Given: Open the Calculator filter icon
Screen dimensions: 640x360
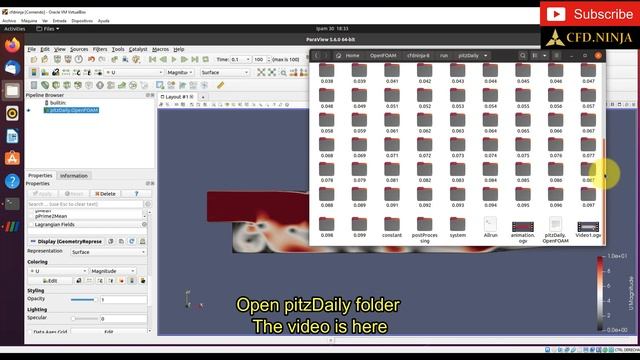Looking at the screenshot, I should pos(34,85).
